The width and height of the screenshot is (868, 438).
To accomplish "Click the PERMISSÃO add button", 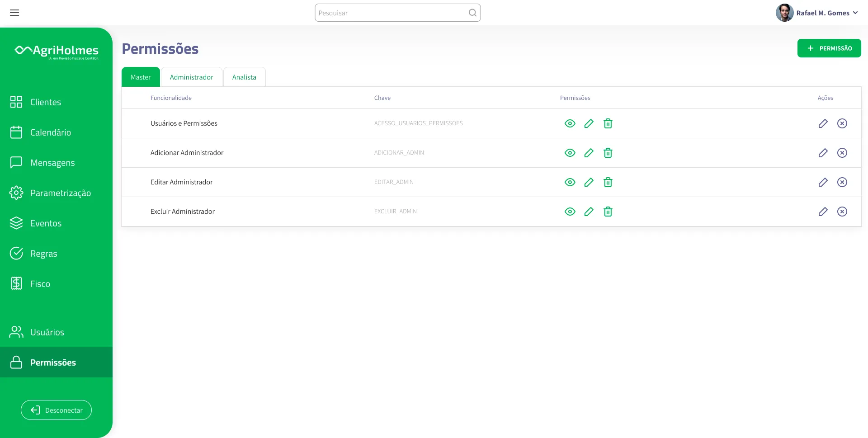I will tap(829, 48).
